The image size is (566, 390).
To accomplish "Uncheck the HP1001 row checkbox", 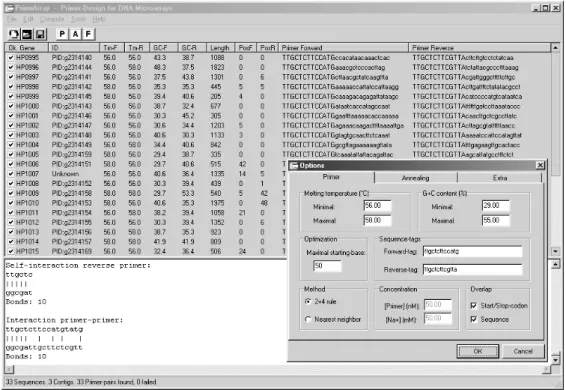I will pyautogui.click(x=11, y=116).
